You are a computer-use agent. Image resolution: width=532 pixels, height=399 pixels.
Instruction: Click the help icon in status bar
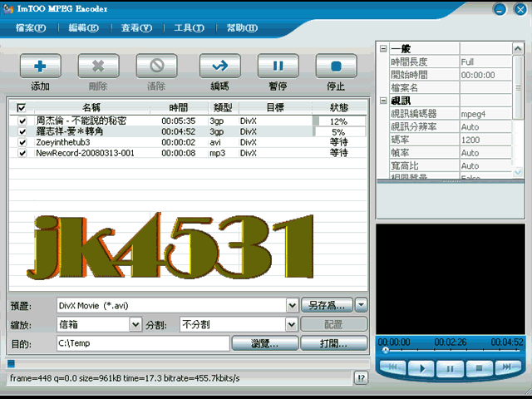pyautogui.click(x=361, y=378)
